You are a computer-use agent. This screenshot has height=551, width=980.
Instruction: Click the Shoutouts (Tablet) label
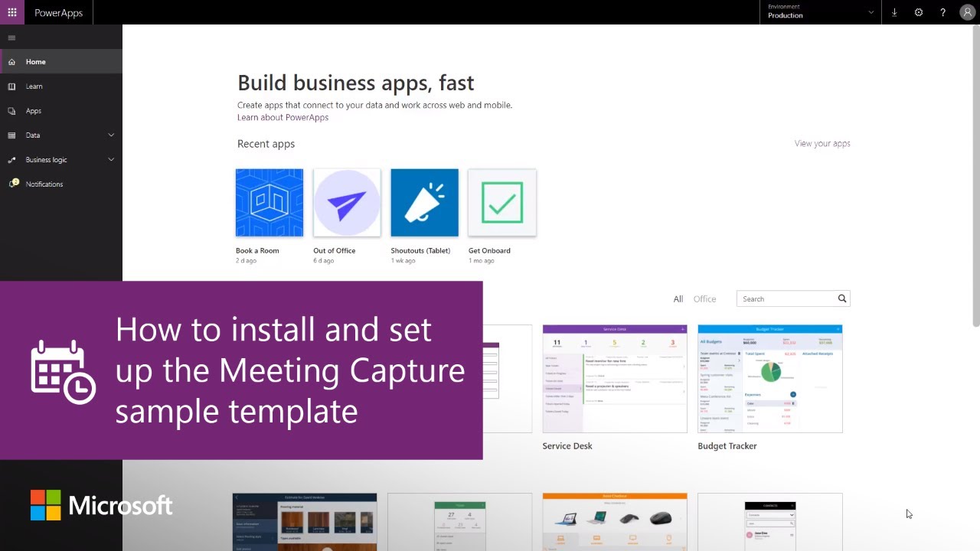pyautogui.click(x=420, y=250)
